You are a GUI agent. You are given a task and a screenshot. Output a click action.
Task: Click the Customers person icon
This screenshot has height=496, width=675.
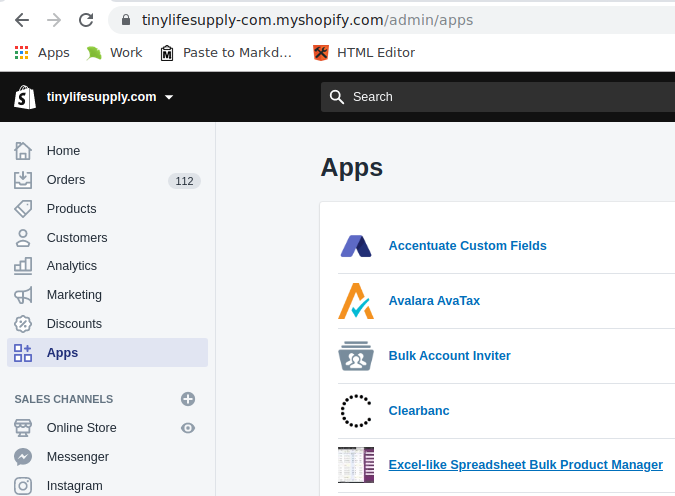[23, 238]
